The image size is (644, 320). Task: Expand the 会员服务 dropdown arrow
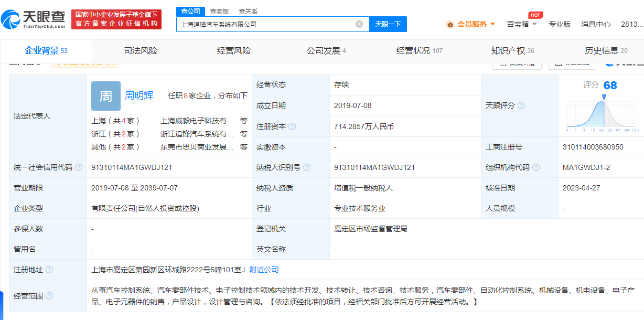(x=492, y=24)
